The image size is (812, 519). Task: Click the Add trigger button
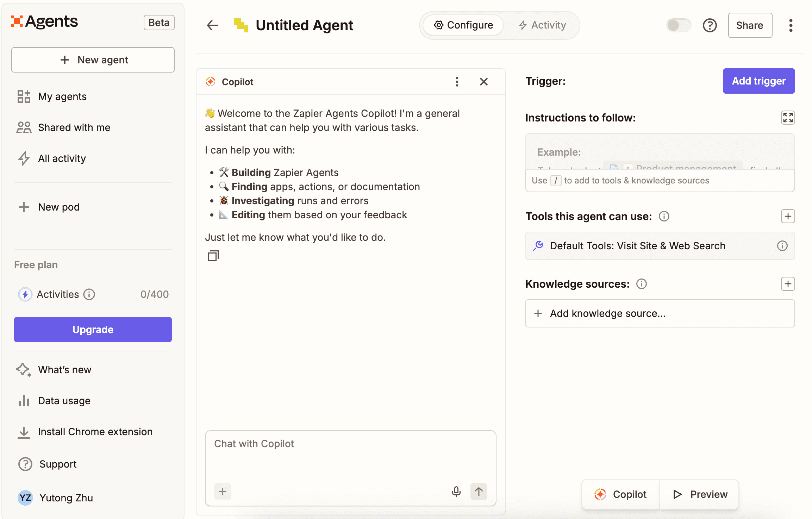(x=758, y=81)
